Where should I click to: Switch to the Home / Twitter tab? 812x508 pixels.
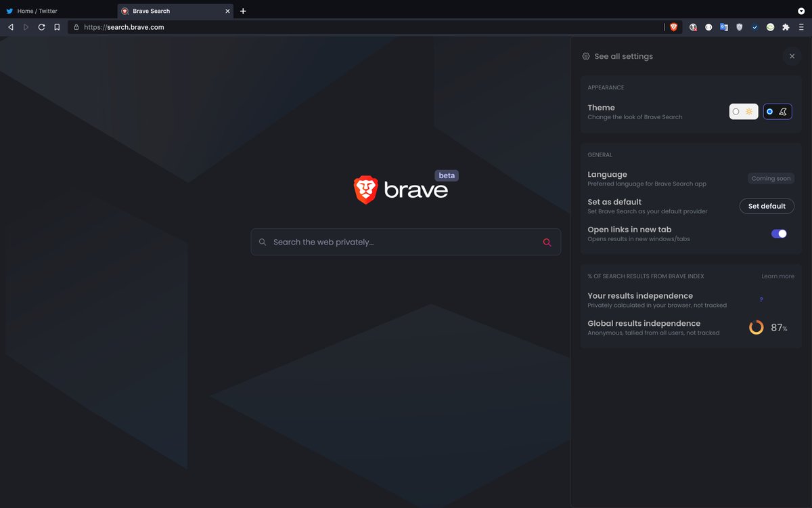pos(58,11)
